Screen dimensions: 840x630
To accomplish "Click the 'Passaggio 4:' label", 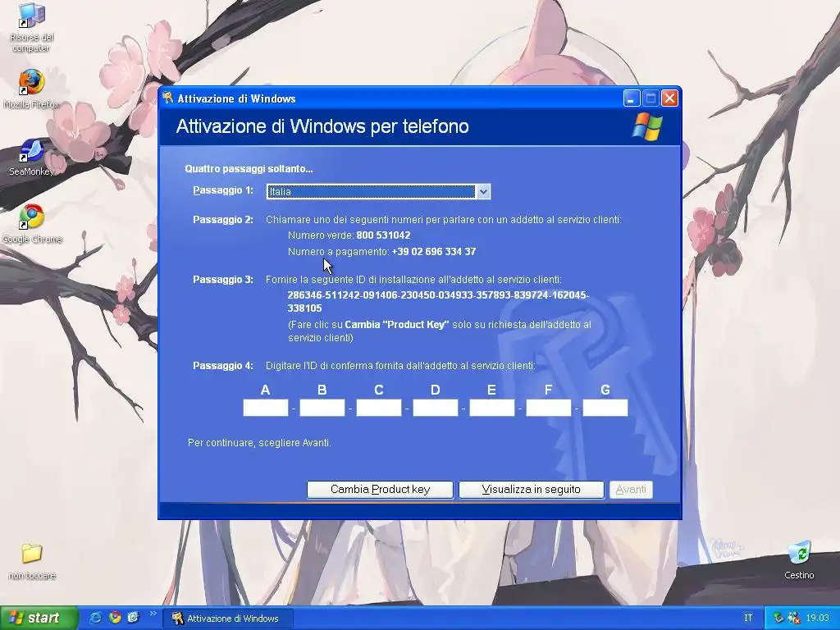I will pos(223,366).
